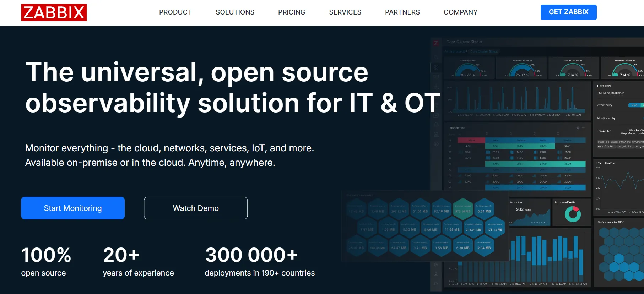Select the '20+' statistic text
This screenshot has width=644, height=294.
pyautogui.click(x=121, y=255)
